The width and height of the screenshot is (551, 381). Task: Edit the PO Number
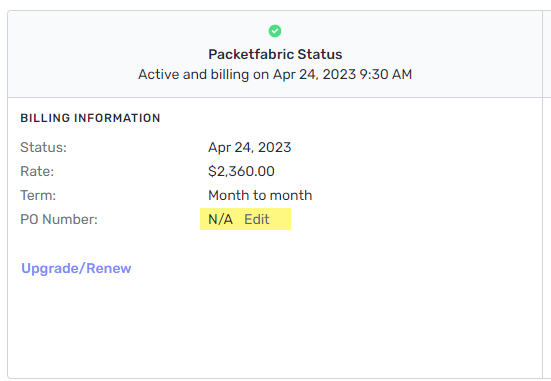click(257, 219)
